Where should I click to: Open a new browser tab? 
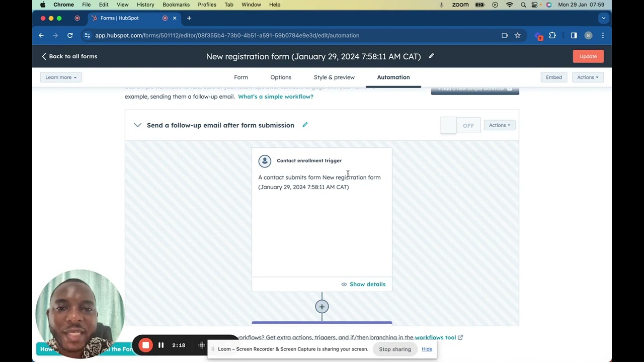click(x=189, y=18)
